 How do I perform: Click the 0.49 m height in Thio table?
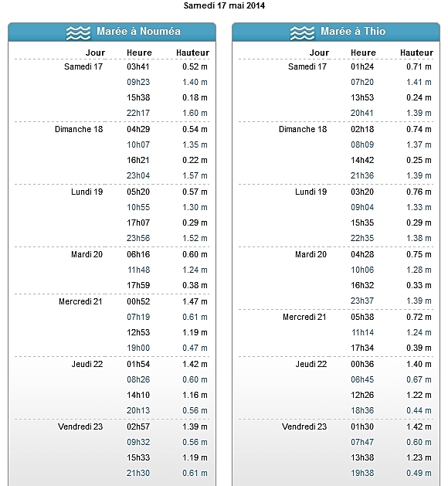(x=419, y=474)
